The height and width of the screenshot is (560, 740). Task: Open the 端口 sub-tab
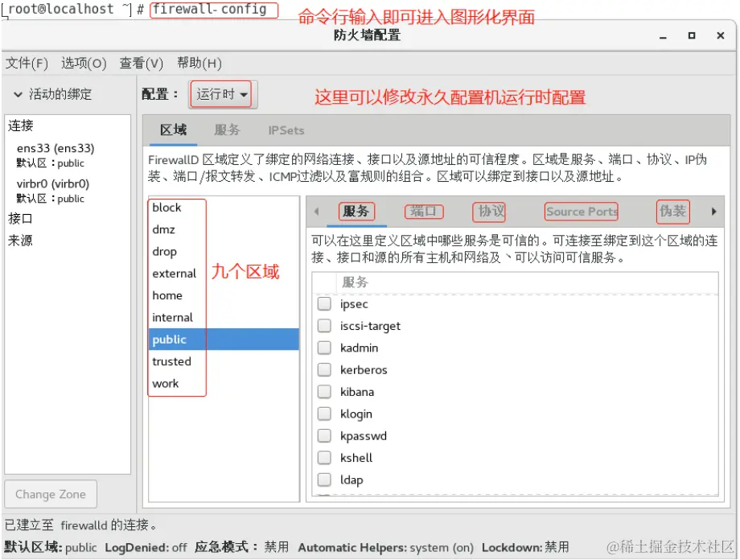pos(424,211)
